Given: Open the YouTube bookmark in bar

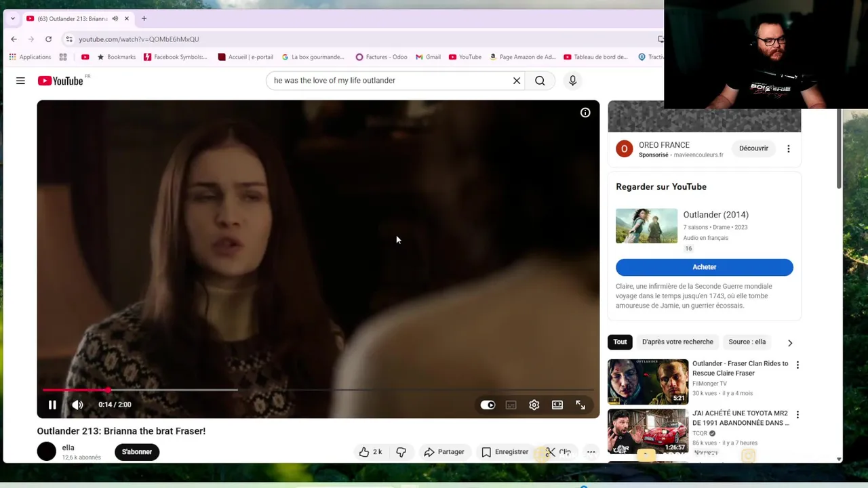Looking at the screenshot, I should pyautogui.click(x=465, y=57).
